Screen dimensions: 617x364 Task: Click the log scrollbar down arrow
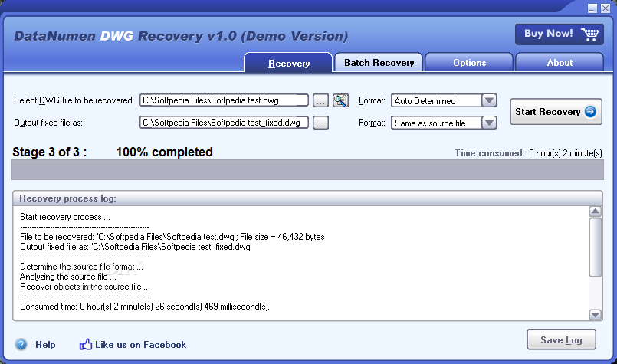tap(595, 314)
